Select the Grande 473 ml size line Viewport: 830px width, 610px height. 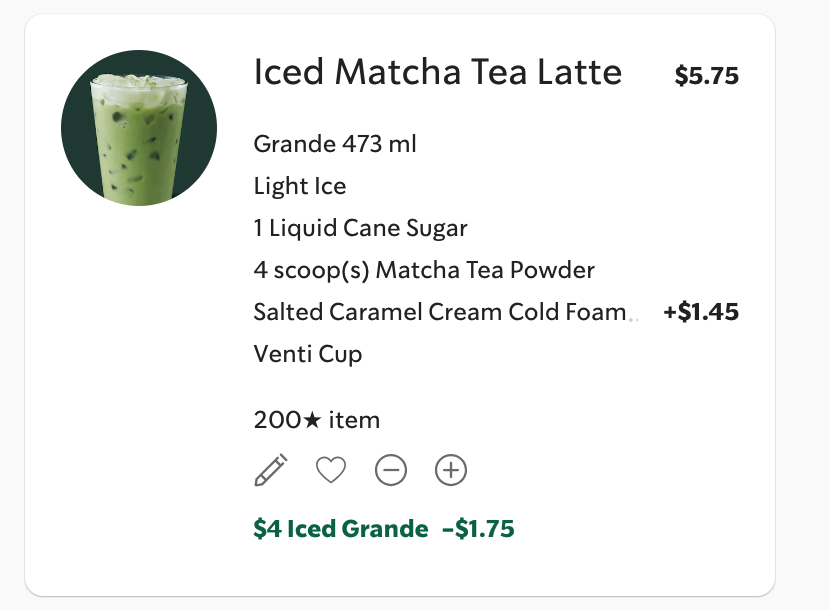tap(335, 144)
